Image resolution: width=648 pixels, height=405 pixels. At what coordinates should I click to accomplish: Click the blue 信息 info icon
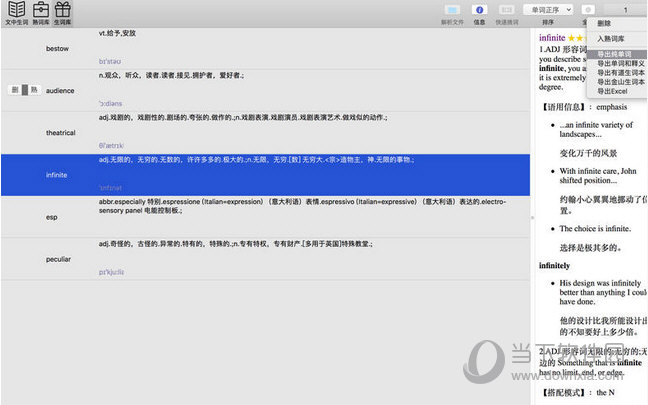tap(479, 9)
